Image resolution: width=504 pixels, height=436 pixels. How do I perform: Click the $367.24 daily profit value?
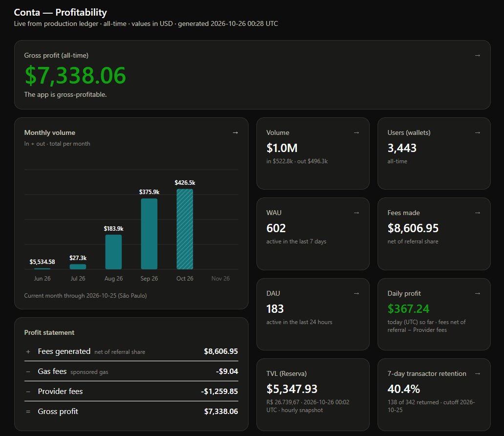408,309
